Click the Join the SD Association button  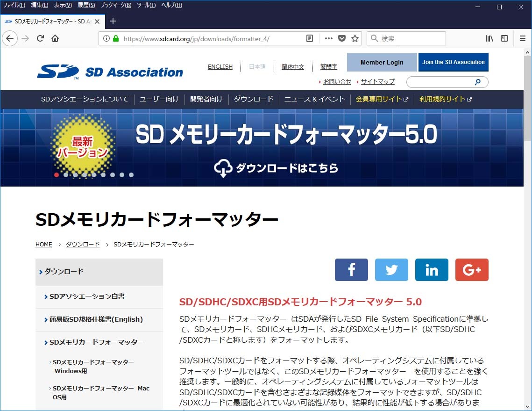pos(453,62)
